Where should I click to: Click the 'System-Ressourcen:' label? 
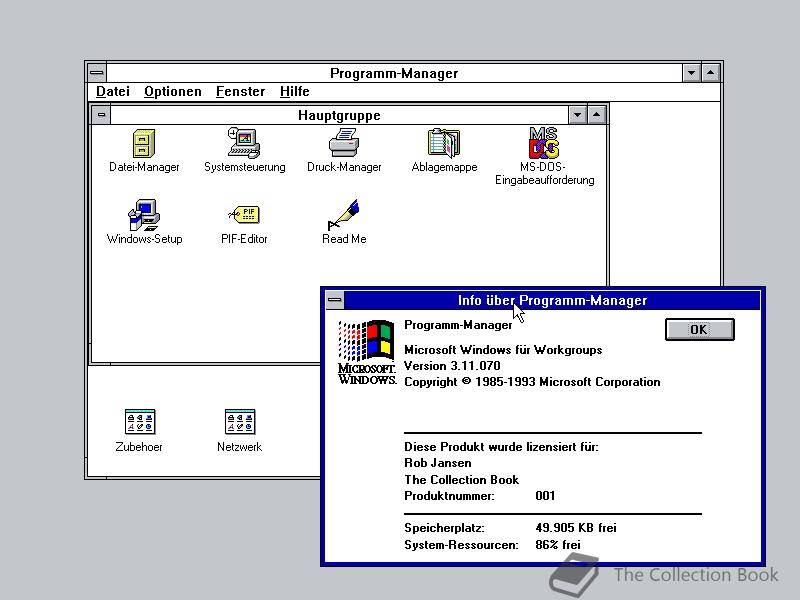point(461,545)
